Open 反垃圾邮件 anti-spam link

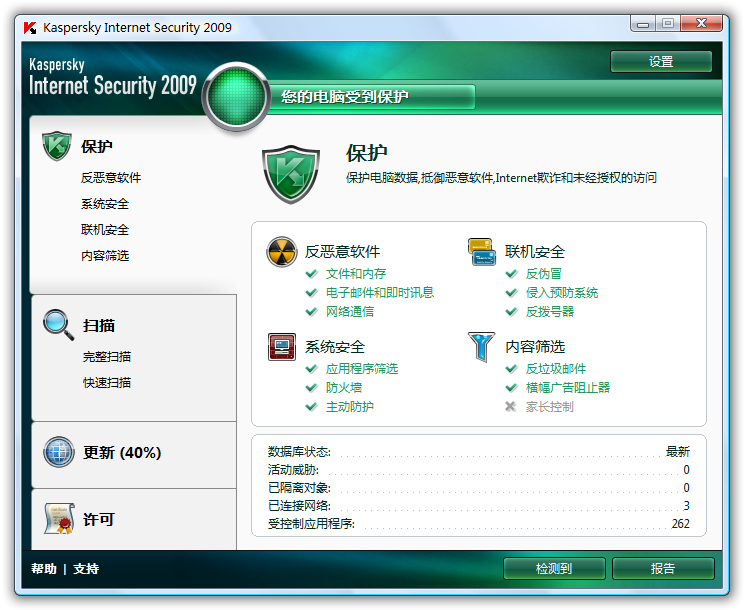tap(556, 369)
